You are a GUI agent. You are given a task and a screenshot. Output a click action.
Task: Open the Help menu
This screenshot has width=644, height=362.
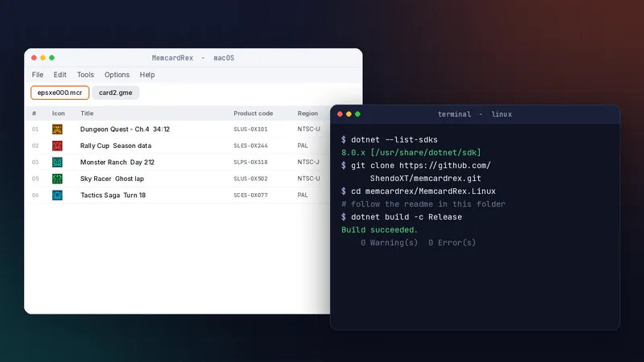(x=147, y=75)
